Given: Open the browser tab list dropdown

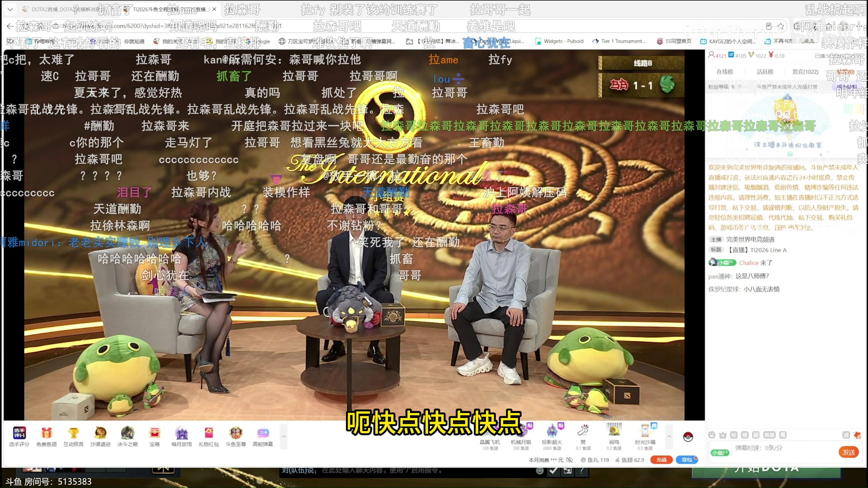Looking at the screenshot, I should click(x=10, y=9).
